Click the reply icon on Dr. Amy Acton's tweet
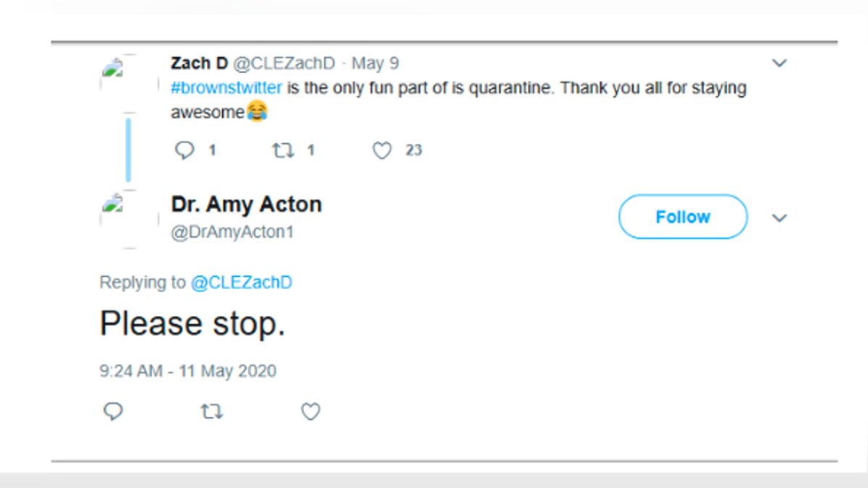The image size is (868, 488). (x=113, y=411)
